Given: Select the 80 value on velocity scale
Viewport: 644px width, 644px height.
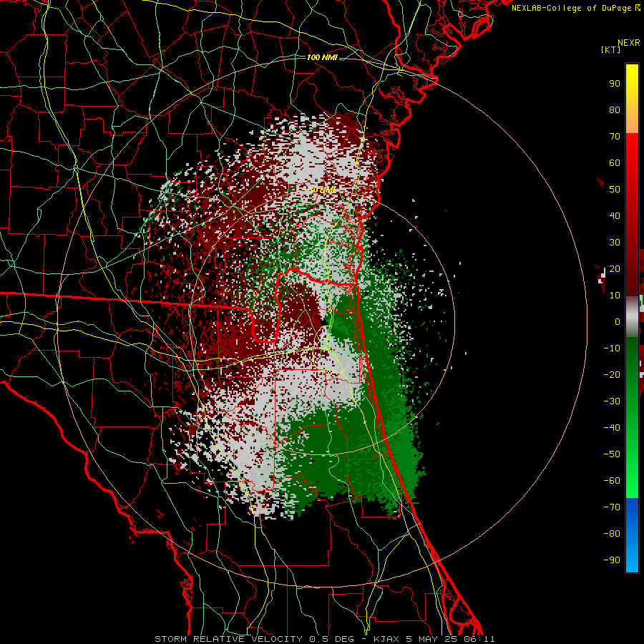Looking at the screenshot, I should 615,110.
